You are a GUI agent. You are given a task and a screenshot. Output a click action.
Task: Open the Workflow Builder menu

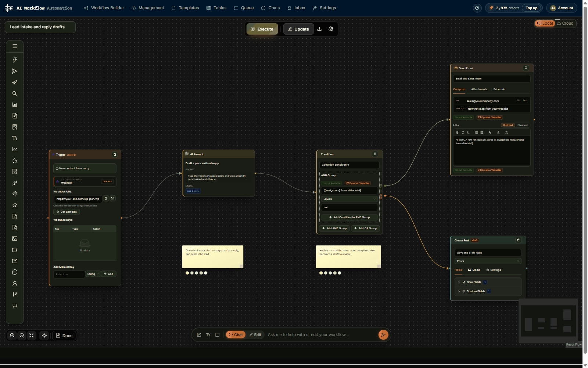pos(104,8)
